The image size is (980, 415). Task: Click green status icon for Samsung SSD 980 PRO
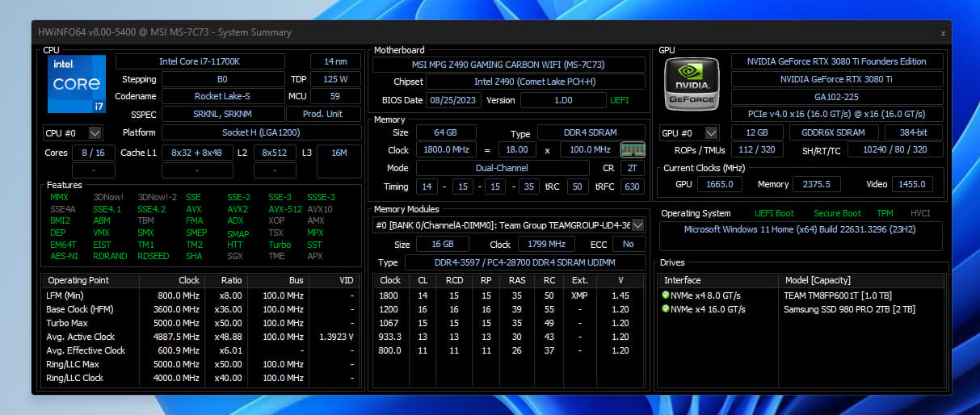666,309
